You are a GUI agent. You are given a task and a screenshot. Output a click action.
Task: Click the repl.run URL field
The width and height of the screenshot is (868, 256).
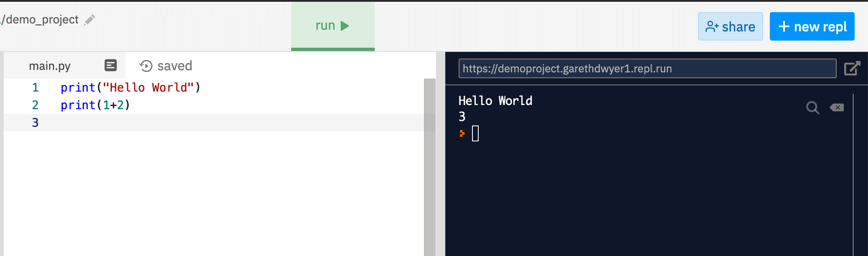point(647,69)
